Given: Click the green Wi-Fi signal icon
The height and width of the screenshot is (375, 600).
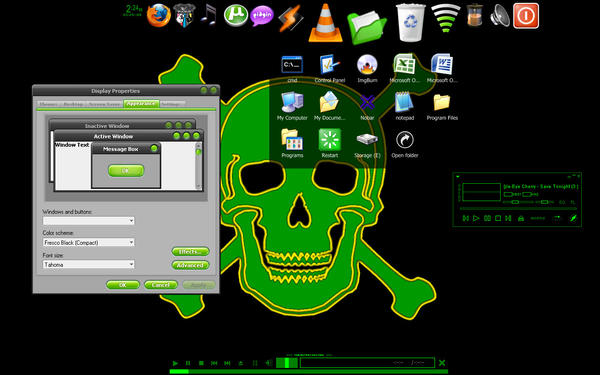Looking at the screenshot, I should coord(445,18).
